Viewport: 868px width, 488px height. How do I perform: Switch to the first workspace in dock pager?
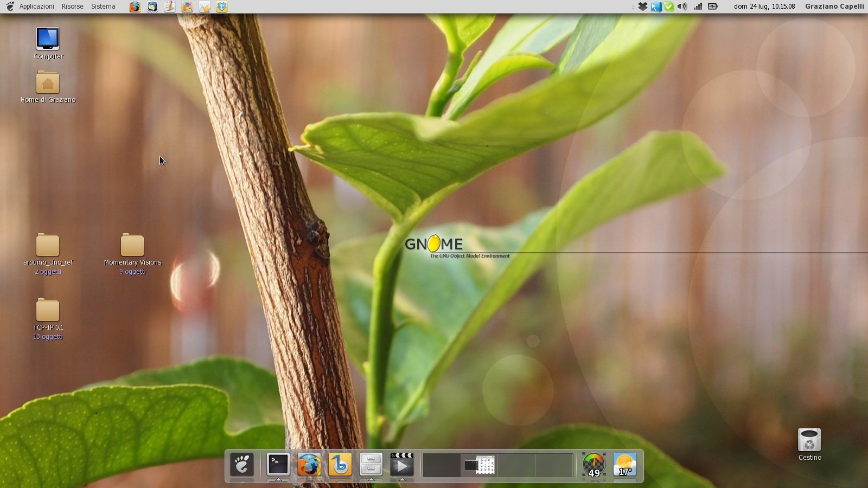(442, 465)
